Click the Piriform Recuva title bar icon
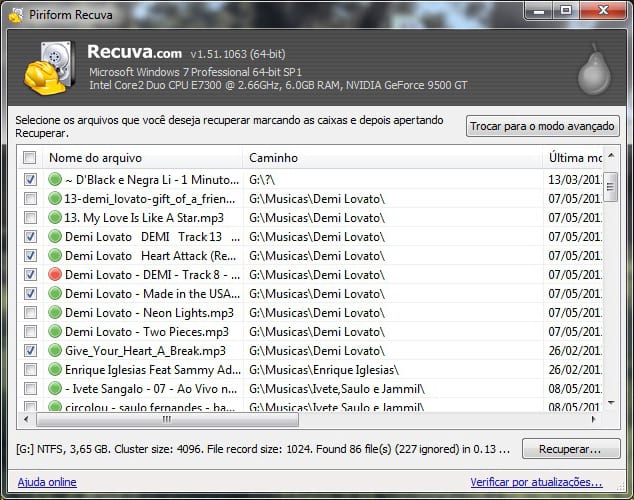Screen dimensions: 634x500 click(x=16, y=15)
